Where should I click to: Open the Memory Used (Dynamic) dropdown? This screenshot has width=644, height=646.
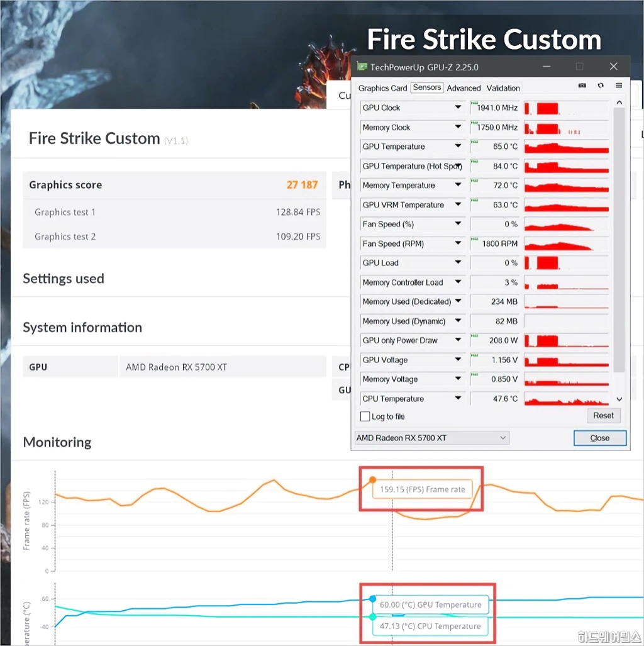[x=458, y=321]
